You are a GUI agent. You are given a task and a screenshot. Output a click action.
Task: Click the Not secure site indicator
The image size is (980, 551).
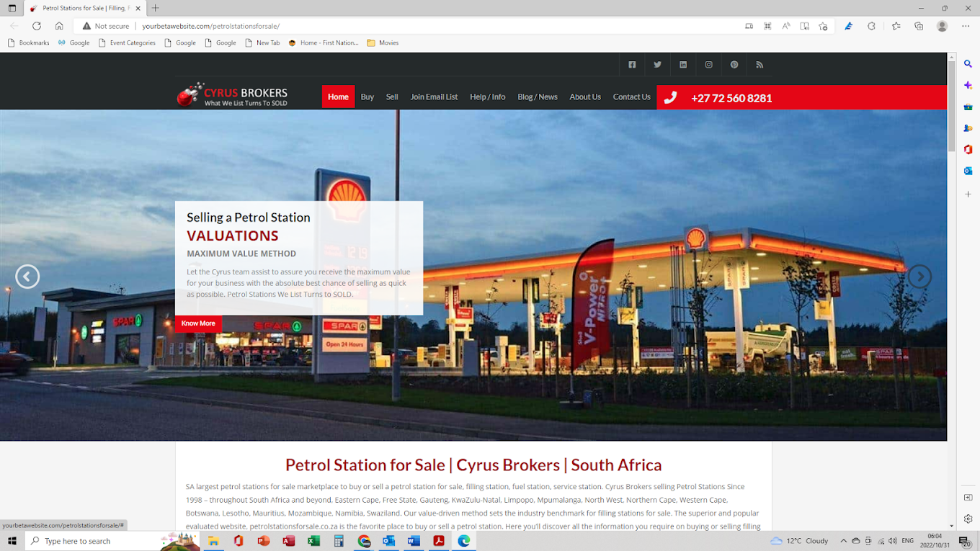105,26
